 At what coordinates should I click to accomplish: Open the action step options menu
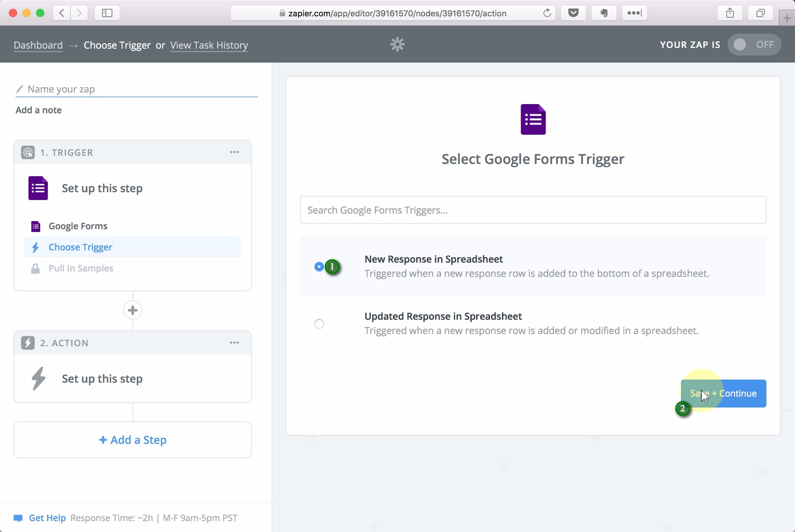pos(234,342)
